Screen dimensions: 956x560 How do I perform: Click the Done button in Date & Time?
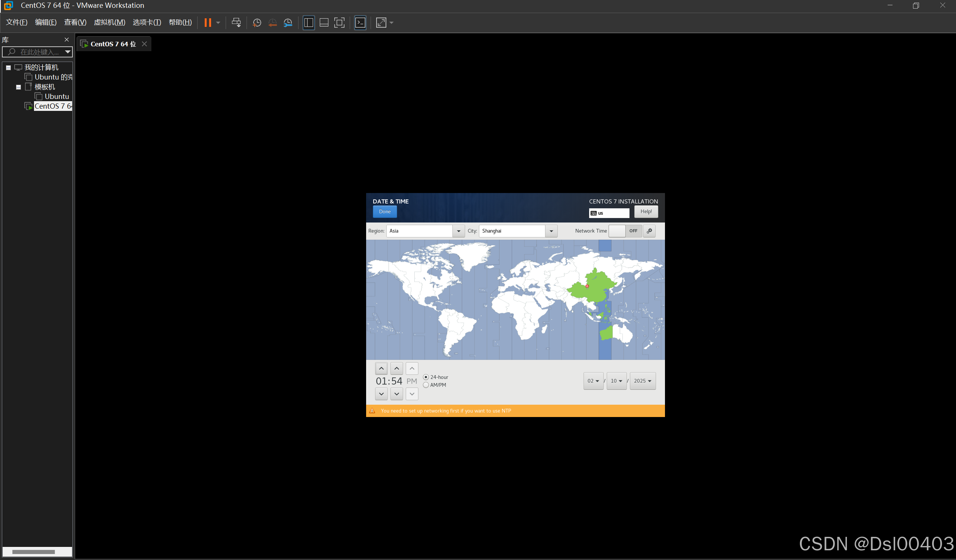coord(385,212)
